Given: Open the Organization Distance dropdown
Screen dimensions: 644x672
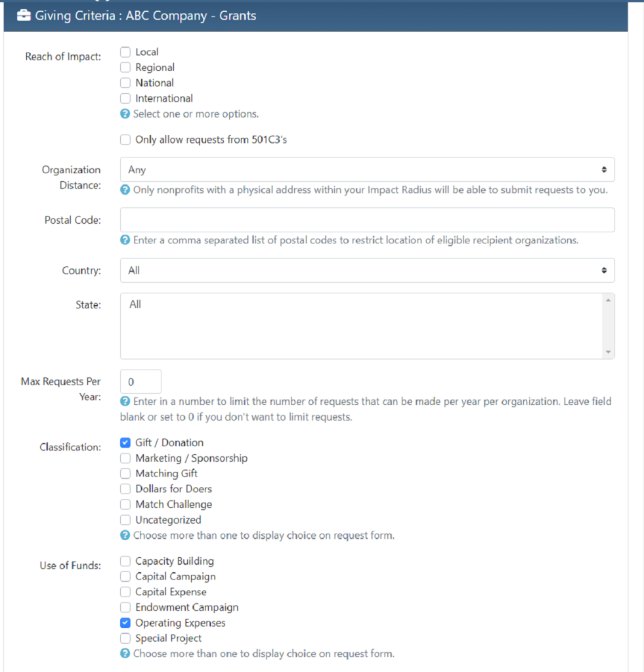Looking at the screenshot, I should click(x=366, y=169).
